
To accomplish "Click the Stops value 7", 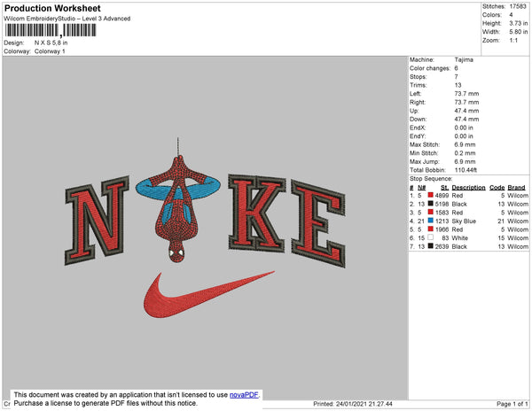I will pos(457,76).
